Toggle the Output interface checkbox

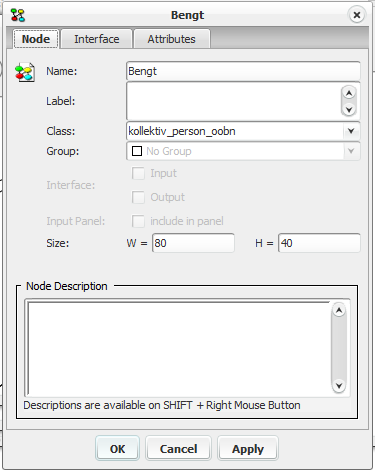point(138,197)
